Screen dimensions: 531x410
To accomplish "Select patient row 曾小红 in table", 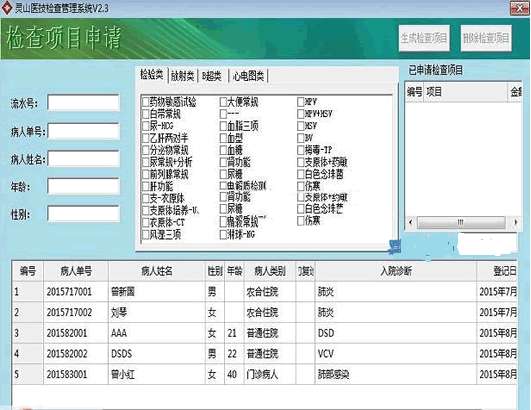I will 264,374.
